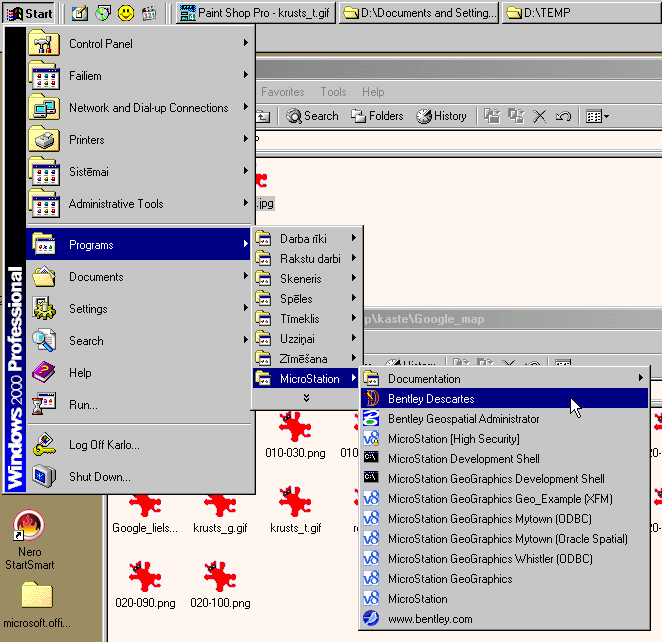Viewport: 662px width, 642px height.
Task: Click the www.bentley.com shortcut
Action: [505, 619]
